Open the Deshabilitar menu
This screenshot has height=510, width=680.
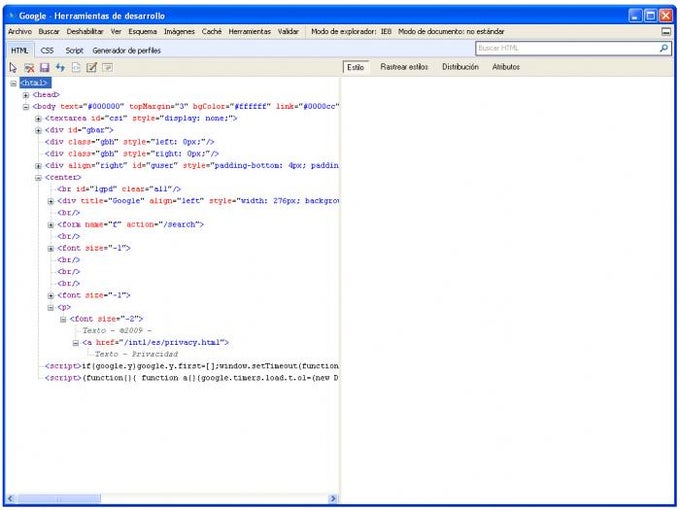(x=85, y=32)
